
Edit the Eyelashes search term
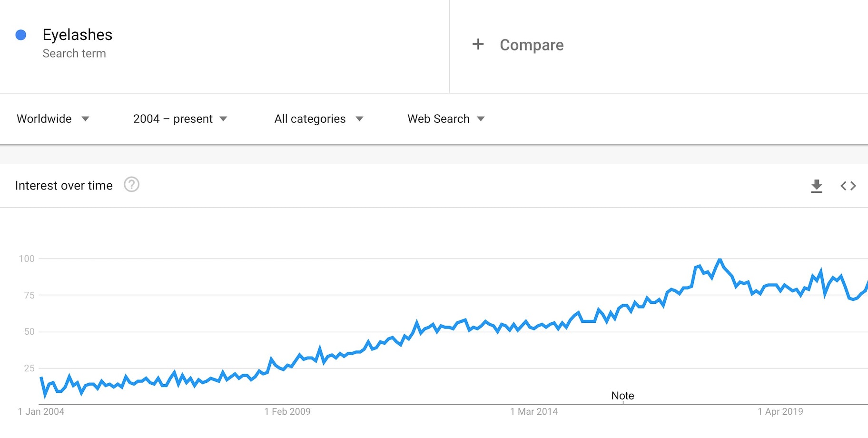(78, 35)
